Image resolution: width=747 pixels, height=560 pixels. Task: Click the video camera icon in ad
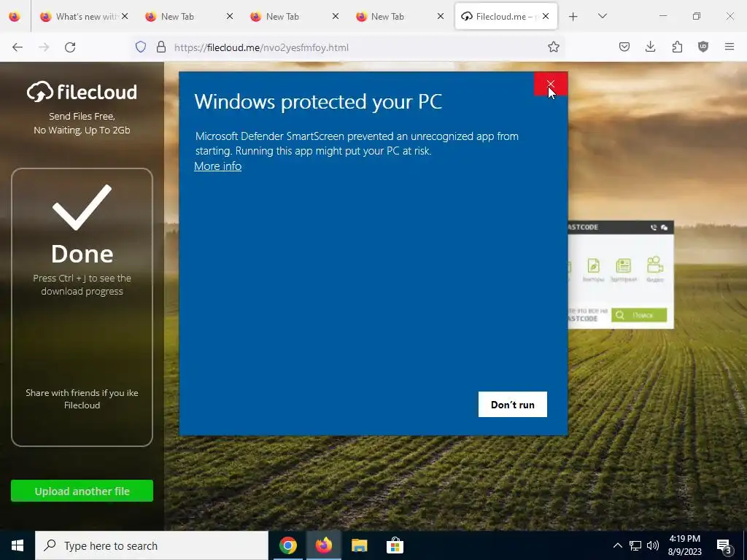click(655, 265)
